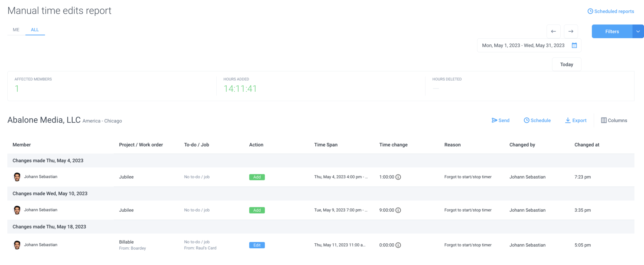Image resolution: width=644 pixels, height=265 pixels.
Task: Click the previous date range arrow
Action: (x=553, y=31)
